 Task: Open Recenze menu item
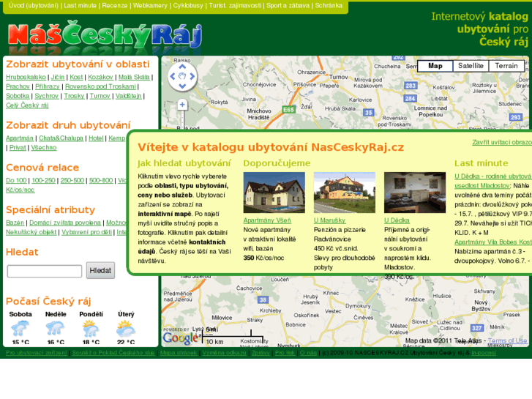(115, 5)
